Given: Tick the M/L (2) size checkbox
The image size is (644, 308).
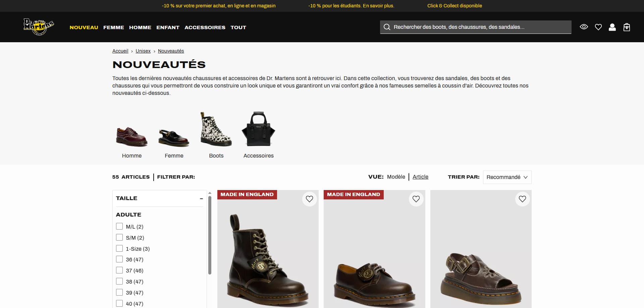Looking at the screenshot, I should 119,226.
